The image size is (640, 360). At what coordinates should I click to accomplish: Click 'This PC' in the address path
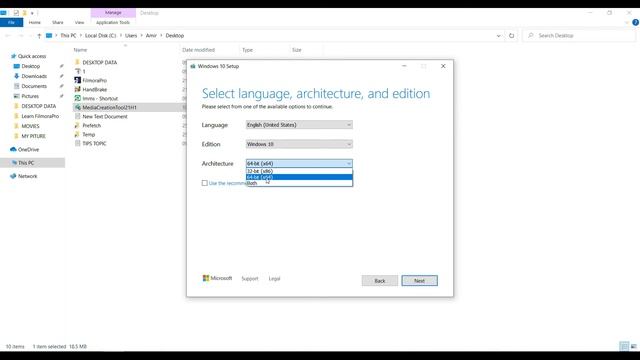coord(68,36)
